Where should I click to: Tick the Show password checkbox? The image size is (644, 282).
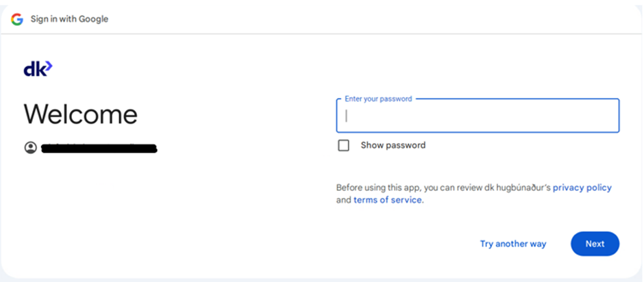344,145
